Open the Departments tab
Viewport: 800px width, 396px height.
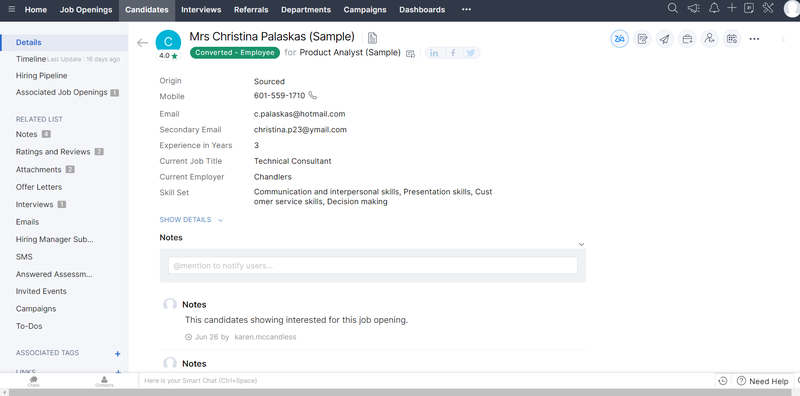pos(306,10)
